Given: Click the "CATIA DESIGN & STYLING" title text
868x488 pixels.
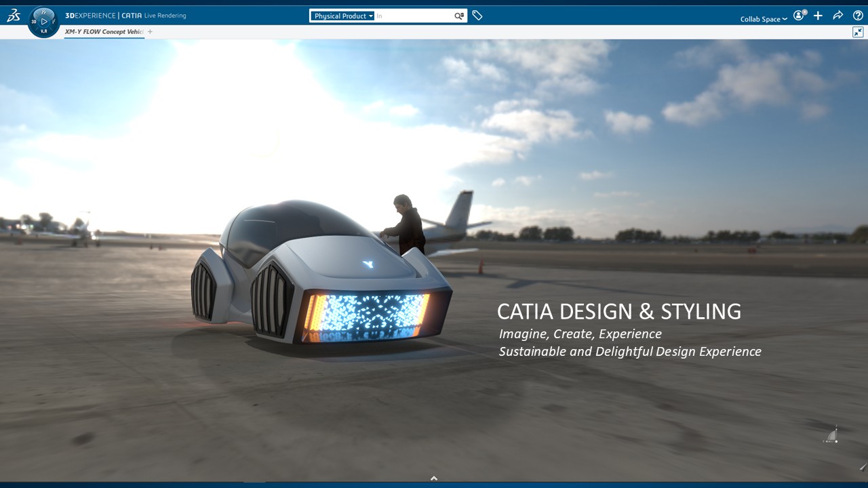Looking at the screenshot, I should (x=619, y=312).
